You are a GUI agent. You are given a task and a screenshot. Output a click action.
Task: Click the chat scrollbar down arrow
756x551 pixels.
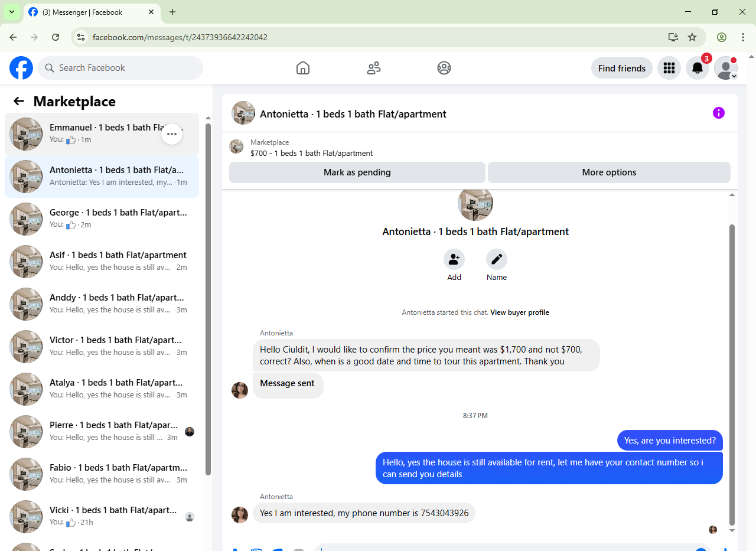pos(732,530)
